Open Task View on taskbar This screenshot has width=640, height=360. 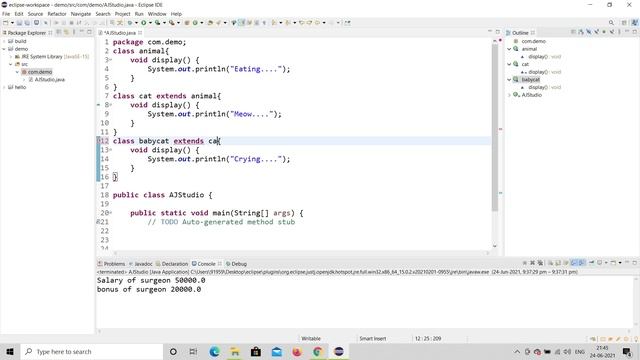point(193,351)
